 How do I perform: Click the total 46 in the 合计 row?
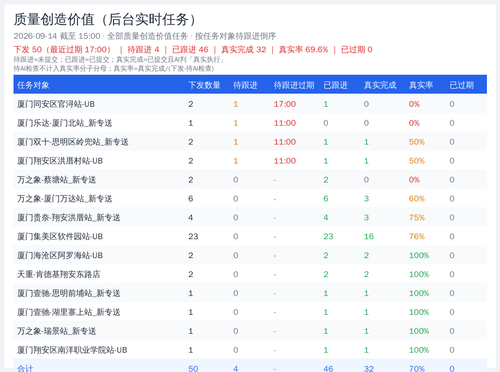tap(328, 369)
